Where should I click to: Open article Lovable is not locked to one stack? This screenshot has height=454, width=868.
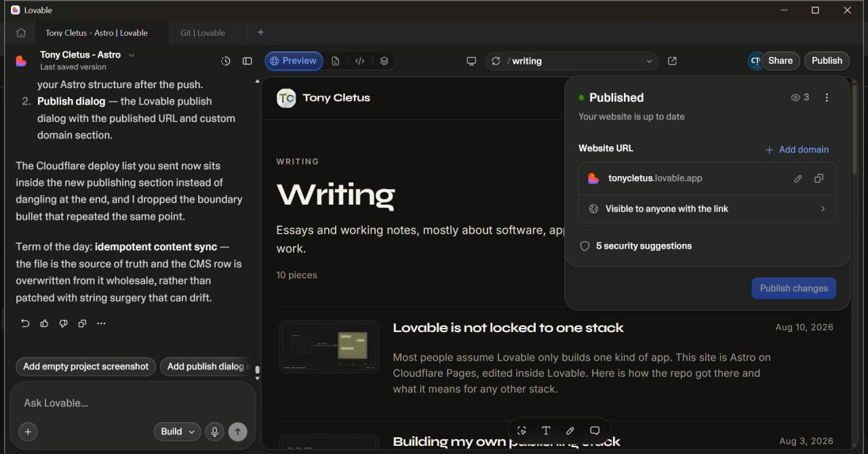point(508,328)
